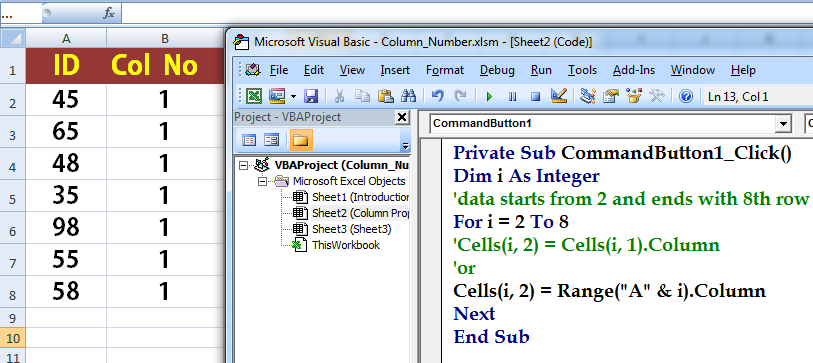Image resolution: width=813 pixels, height=363 pixels.
Task: Open the Help menu
Action: [743, 70]
